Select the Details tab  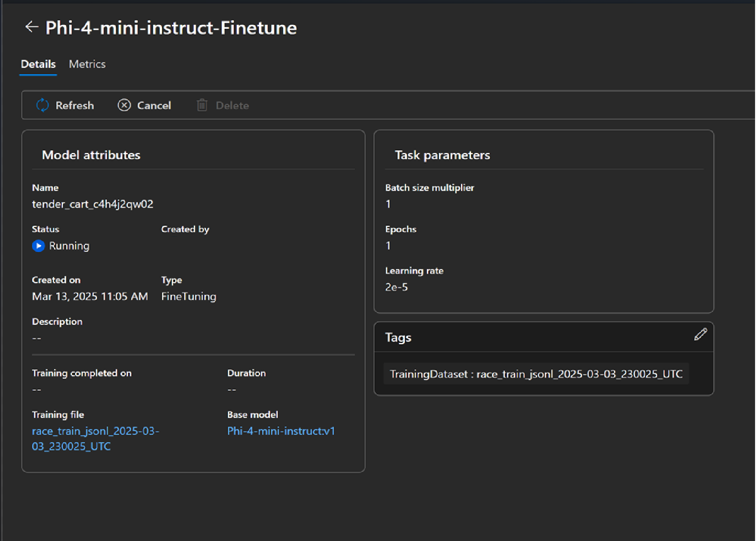point(38,64)
